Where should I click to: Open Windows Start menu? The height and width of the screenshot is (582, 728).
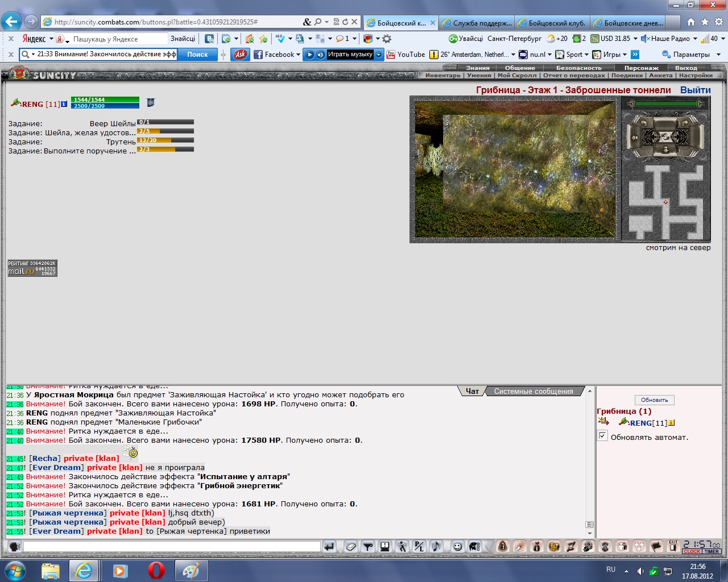14,571
